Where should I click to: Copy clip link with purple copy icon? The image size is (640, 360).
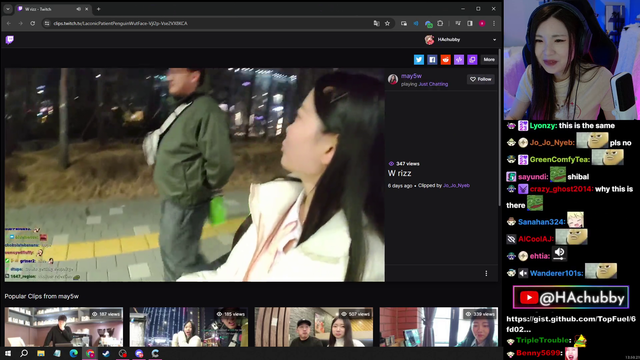pyautogui.click(x=472, y=60)
